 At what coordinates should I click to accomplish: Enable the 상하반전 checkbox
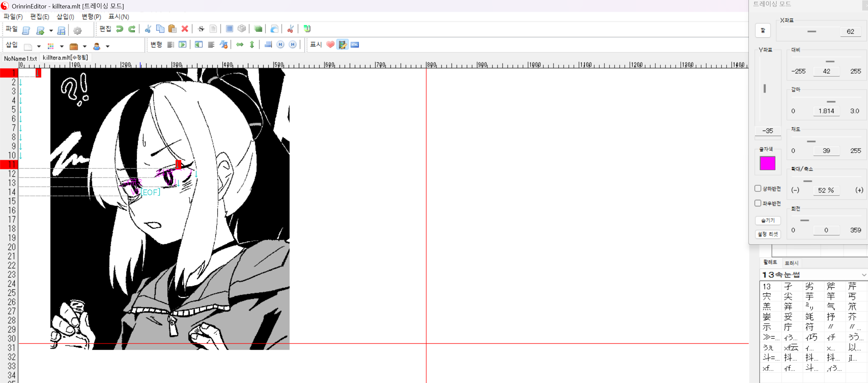coord(758,189)
